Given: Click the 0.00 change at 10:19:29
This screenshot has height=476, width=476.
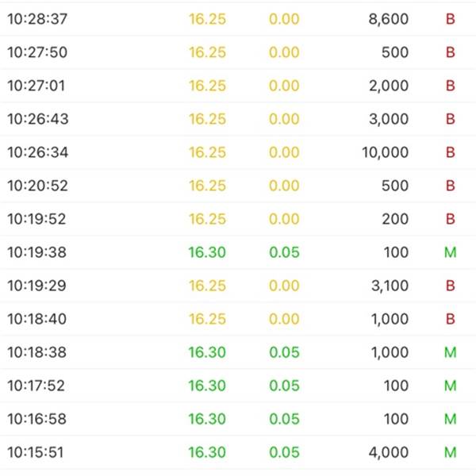Looking at the screenshot, I should [284, 286].
